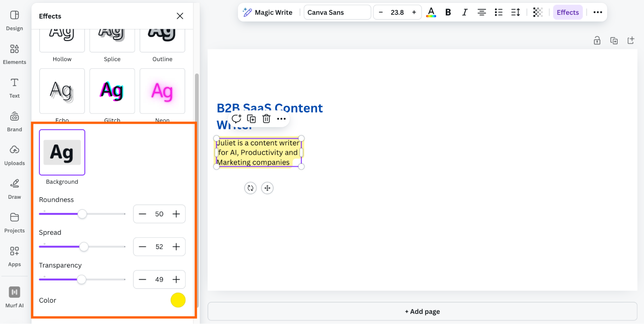The height and width of the screenshot is (324, 644).
Task: Lock the page with padlock icon
Action: pyautogui.click(x=597, y=41)
